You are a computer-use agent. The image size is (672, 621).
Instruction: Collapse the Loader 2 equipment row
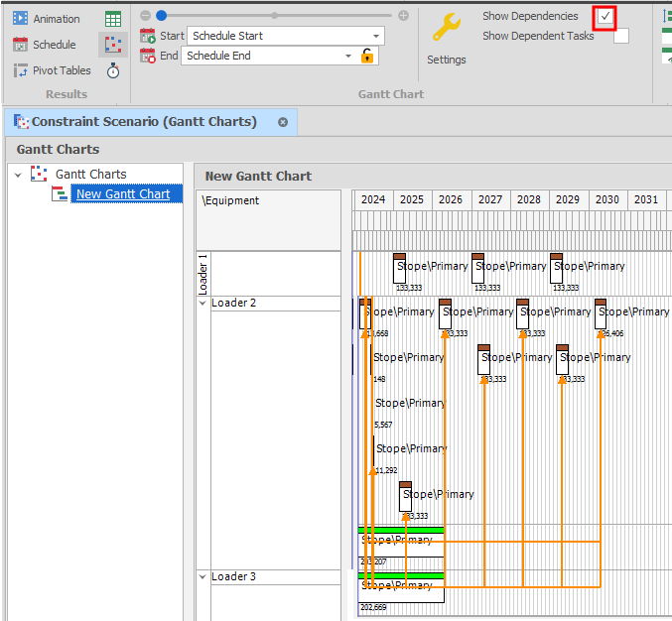pos(202,303)
